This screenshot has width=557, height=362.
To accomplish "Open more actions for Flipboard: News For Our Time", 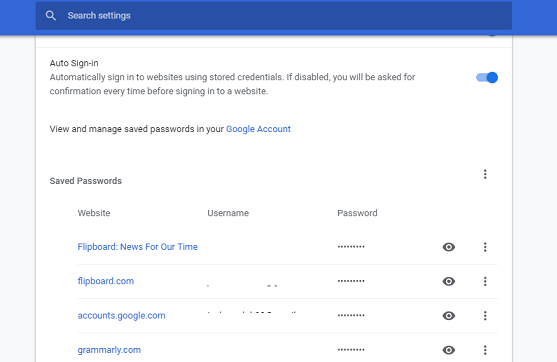I will [x=485, y=247].
